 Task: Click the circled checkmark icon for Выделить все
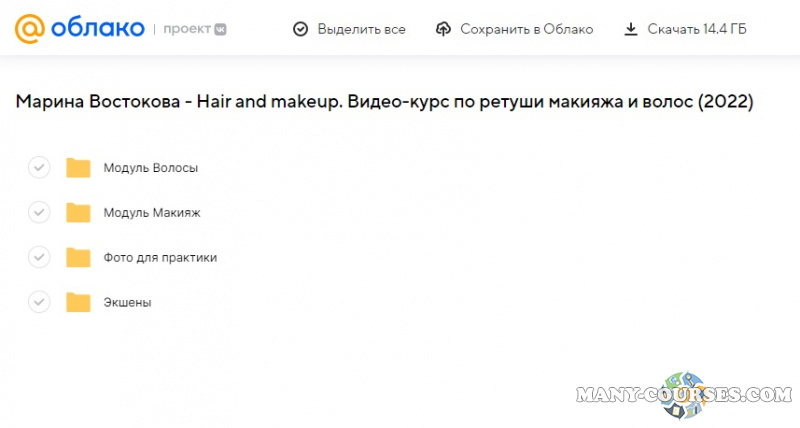tap(300, 30)
